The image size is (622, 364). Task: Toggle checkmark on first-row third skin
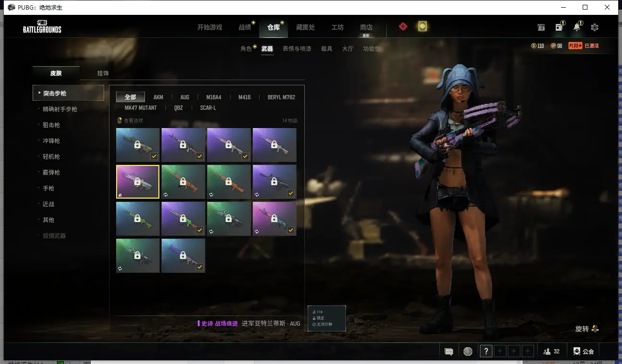click(245, 156)
